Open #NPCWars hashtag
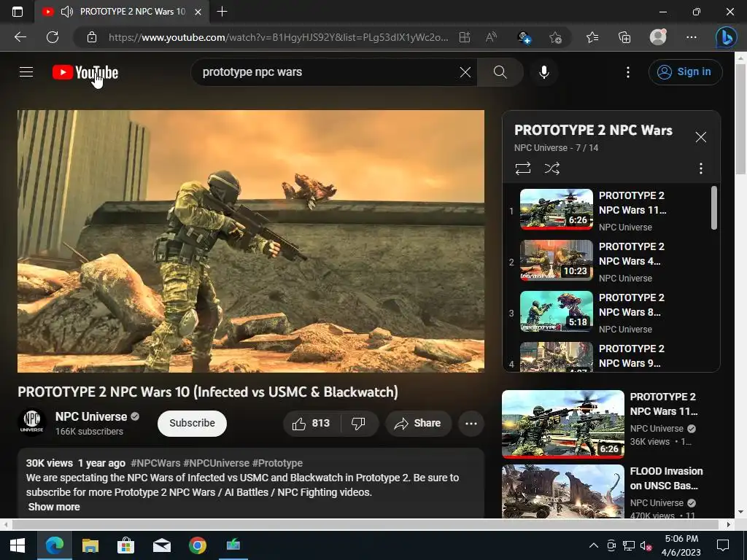The height and width of the screenshot is (560, 747). tap(155, 463)
